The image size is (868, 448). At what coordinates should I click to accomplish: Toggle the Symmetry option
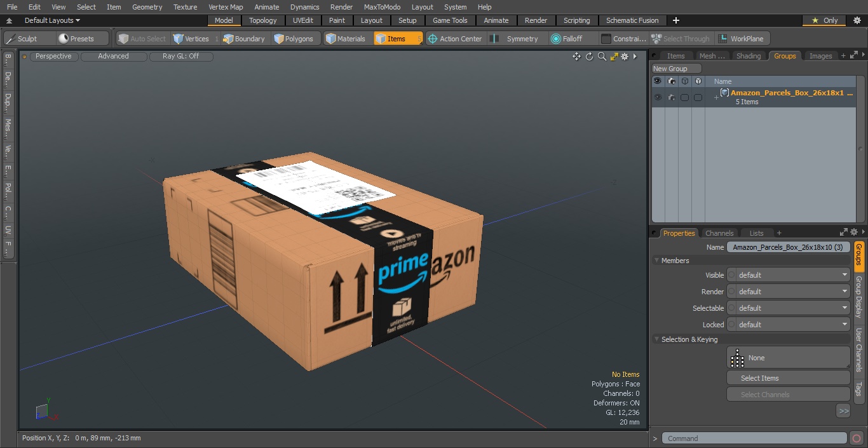coord(517,39)
